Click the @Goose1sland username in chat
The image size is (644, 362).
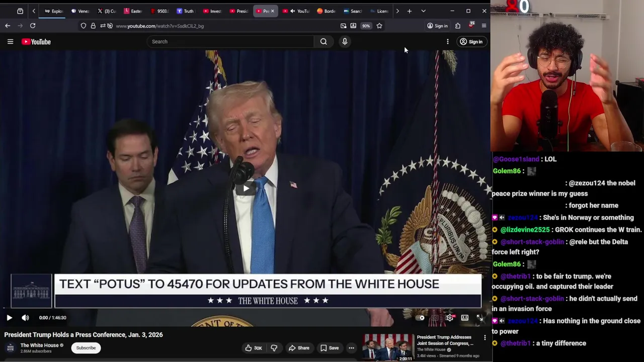click(516, 159)
